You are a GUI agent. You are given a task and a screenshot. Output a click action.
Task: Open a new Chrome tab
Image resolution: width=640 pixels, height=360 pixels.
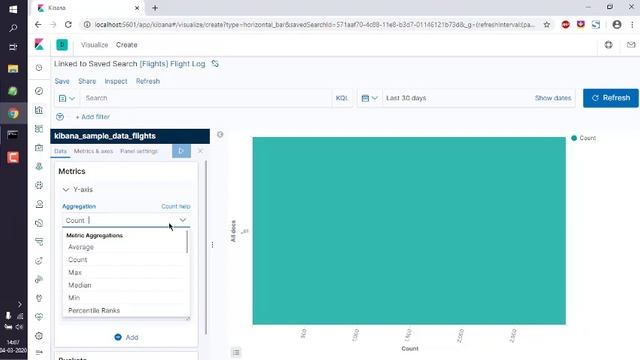point(155,8)
